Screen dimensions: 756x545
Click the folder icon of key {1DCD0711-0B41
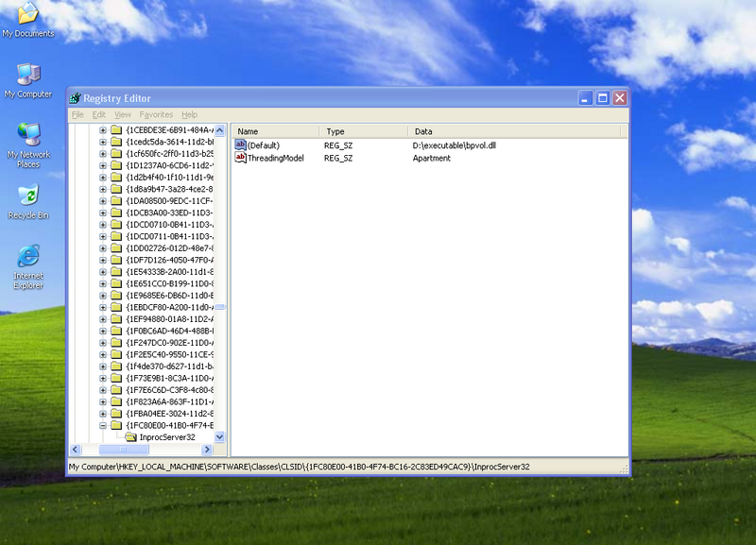coord(116,236)
